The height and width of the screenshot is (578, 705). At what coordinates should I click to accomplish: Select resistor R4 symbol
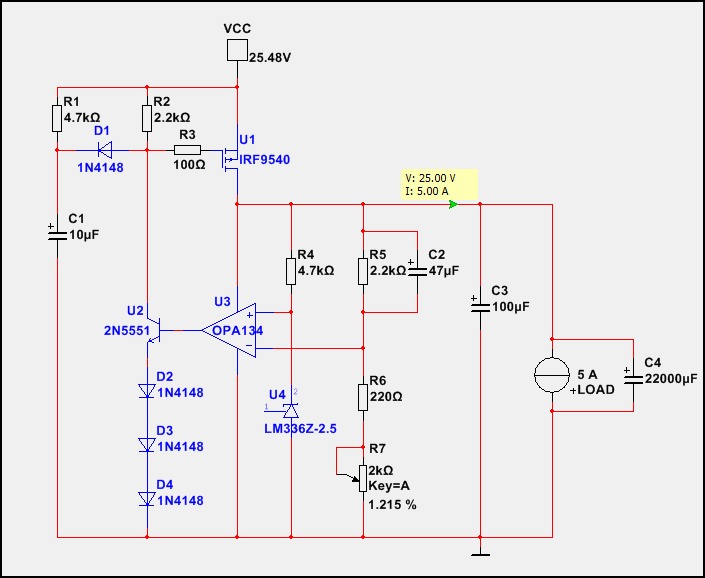coord(291,271)
